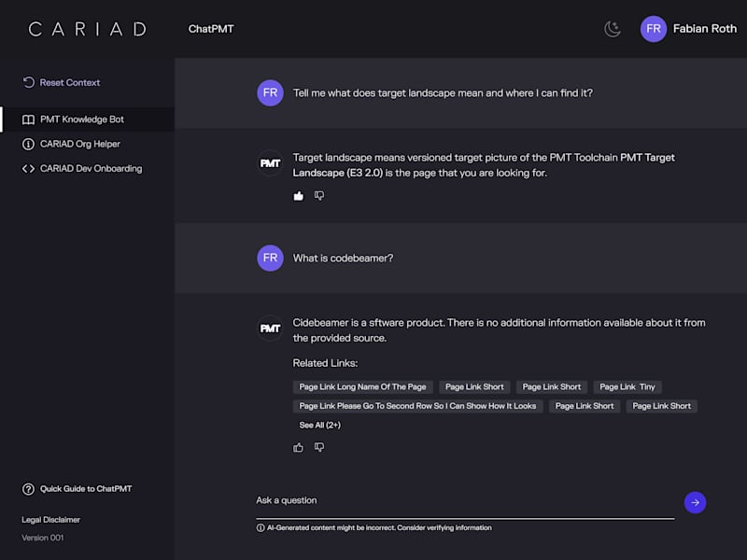
Task: Click PMT avatar beside Target landscape answer
Action: click(x=270, y=163)
